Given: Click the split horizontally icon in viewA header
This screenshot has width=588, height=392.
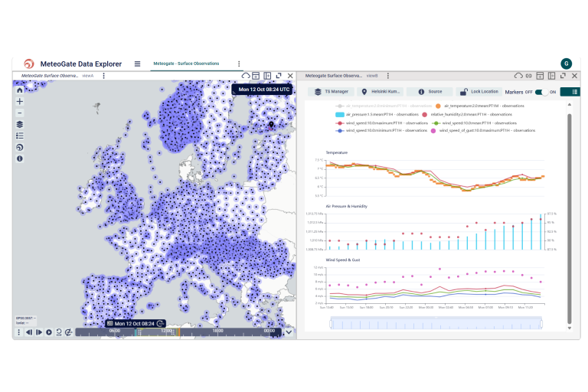Looking at the screenshot, I should click(x=256, y=76).
